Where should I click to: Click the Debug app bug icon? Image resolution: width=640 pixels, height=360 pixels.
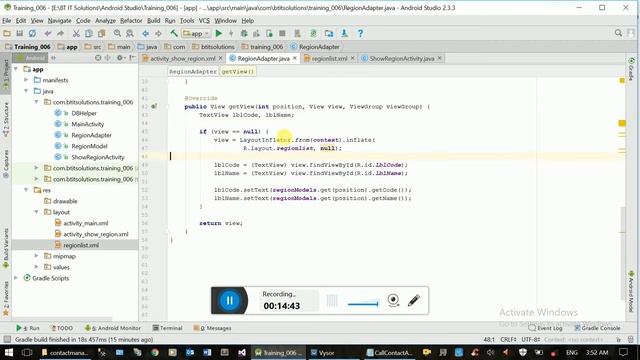pyautogui.click(x=244, y=33)
